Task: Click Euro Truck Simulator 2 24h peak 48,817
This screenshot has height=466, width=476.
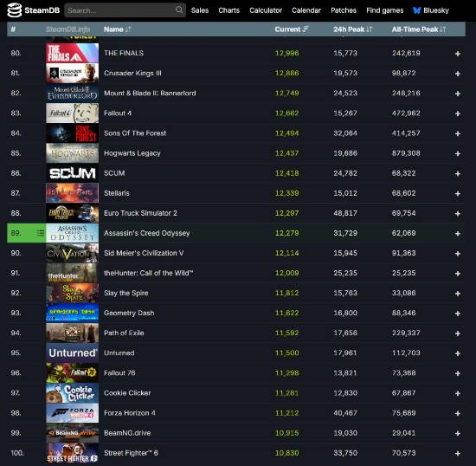Action: 345,213
